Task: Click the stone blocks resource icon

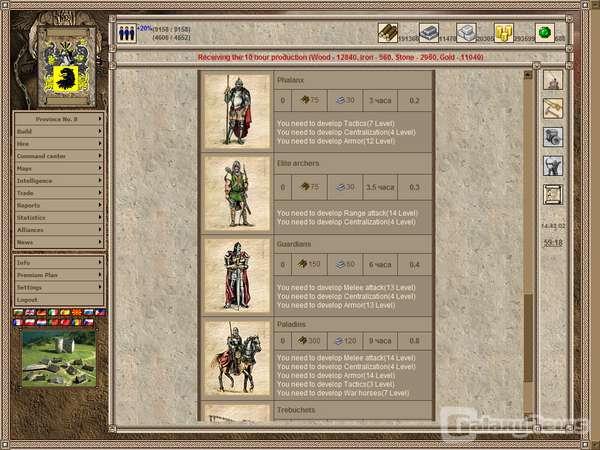Action: pyautogui.click(x=466, y=33)
